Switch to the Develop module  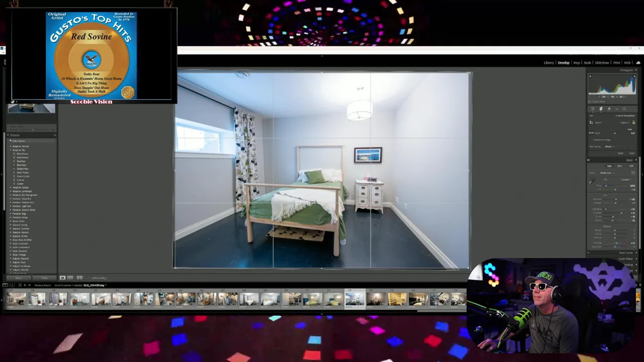pos(563,63)
